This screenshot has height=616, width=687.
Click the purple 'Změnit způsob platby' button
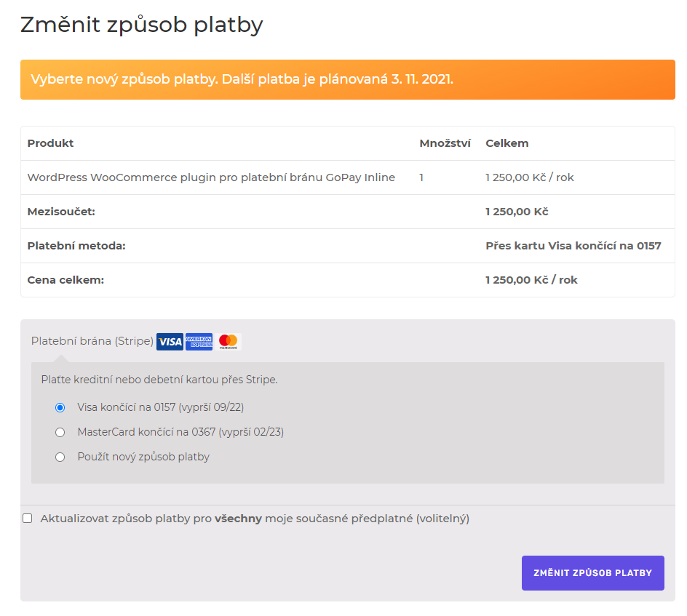[593, 573]
